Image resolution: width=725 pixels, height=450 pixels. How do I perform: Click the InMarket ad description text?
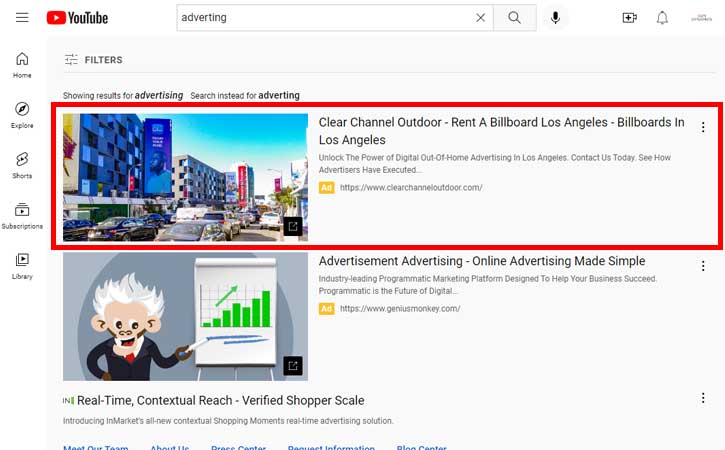click(x=228, y=421)
